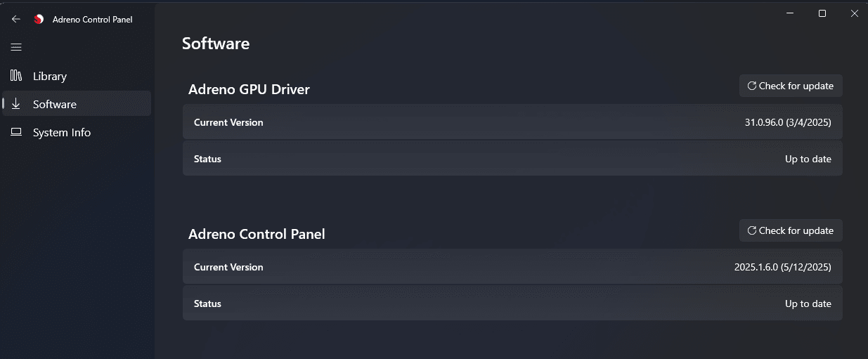868x359 pixels.
Task: Click the Software page heading
Action: [215, 44]
